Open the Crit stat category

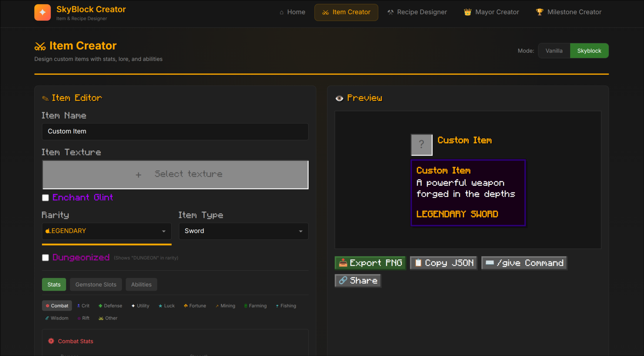(83, 306)
